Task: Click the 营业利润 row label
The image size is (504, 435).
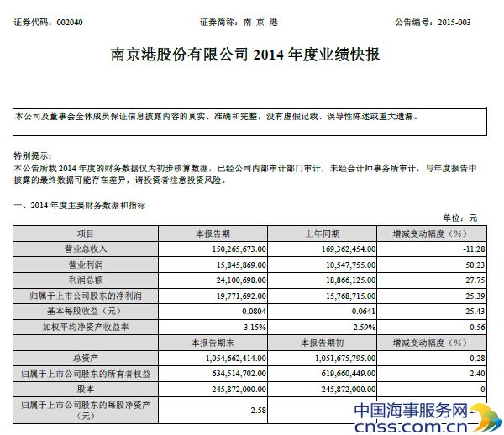Action: pyautogui.click(x=86, y=265)
